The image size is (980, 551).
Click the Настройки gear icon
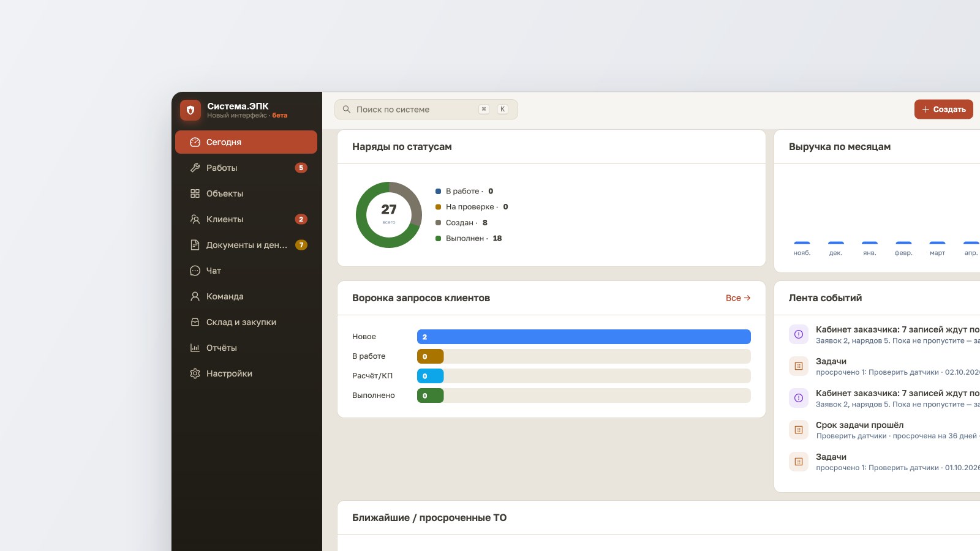point(195,373)
